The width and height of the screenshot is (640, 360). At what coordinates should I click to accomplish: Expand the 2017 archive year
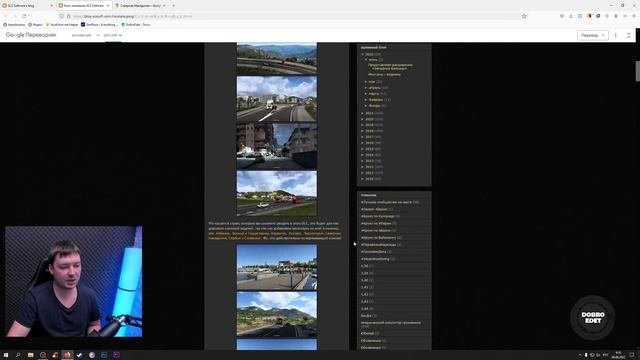(x=362, y=137)
